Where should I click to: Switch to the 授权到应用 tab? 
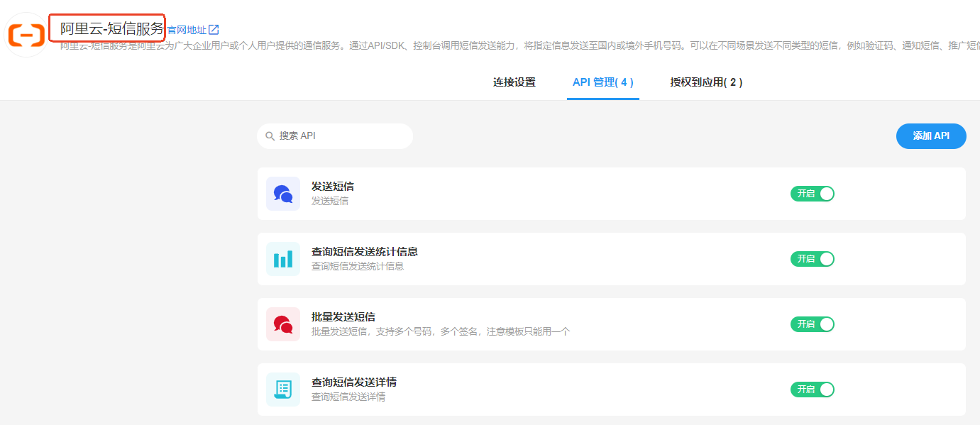(706, 82)
